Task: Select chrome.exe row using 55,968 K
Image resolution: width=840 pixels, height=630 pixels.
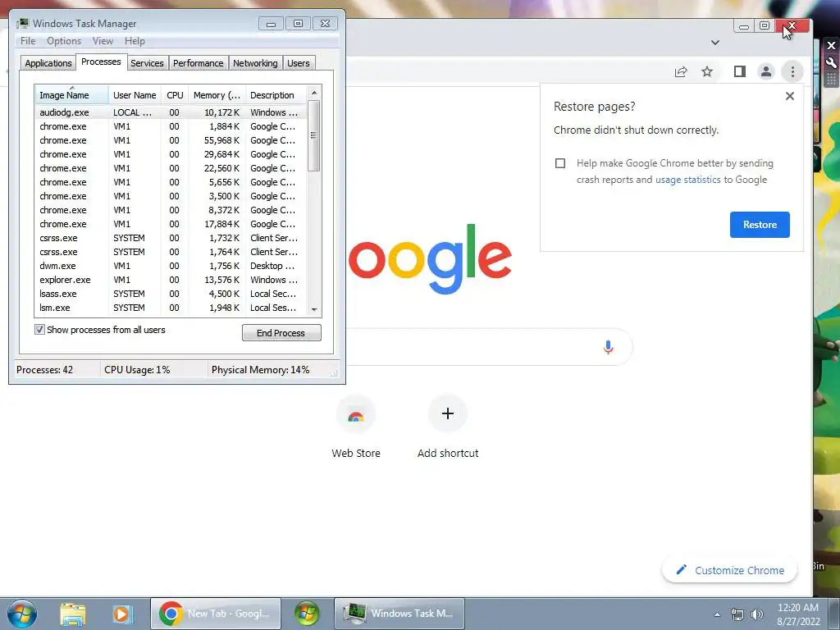Action: (171, 140)
